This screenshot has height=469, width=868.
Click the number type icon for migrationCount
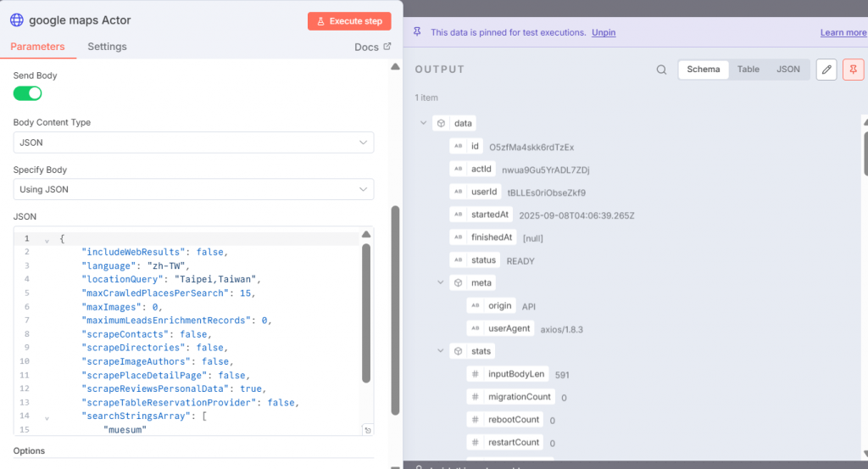click(x=476, y=396)
